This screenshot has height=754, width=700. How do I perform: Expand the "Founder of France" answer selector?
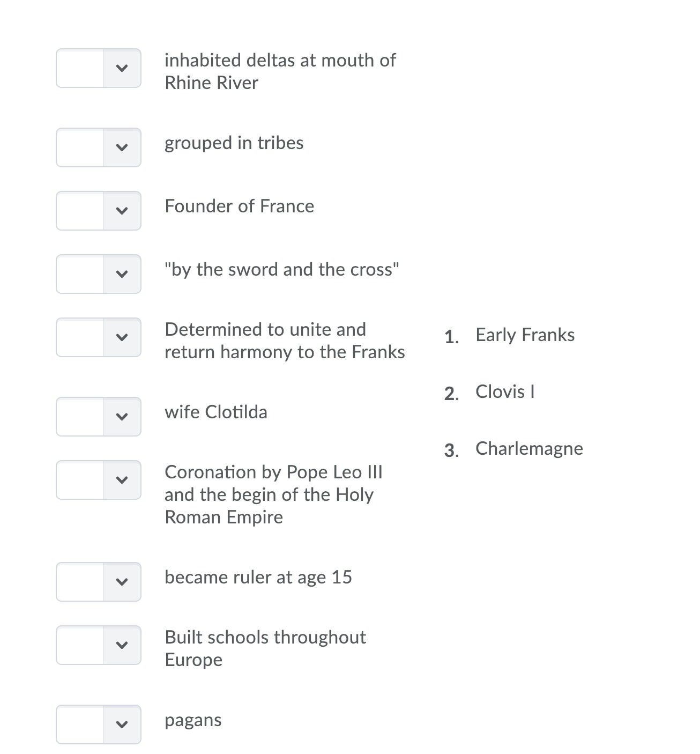pos(99,211)
